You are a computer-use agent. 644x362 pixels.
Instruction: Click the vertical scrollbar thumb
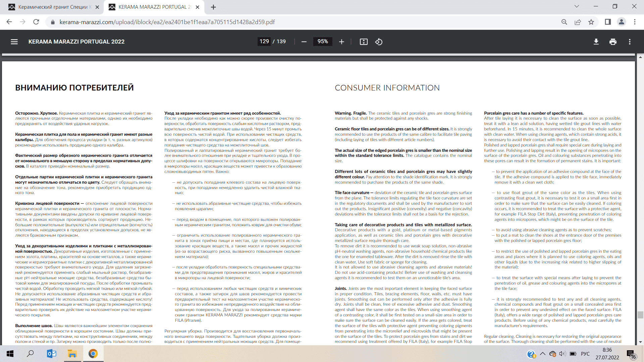[x=641, y=315]
